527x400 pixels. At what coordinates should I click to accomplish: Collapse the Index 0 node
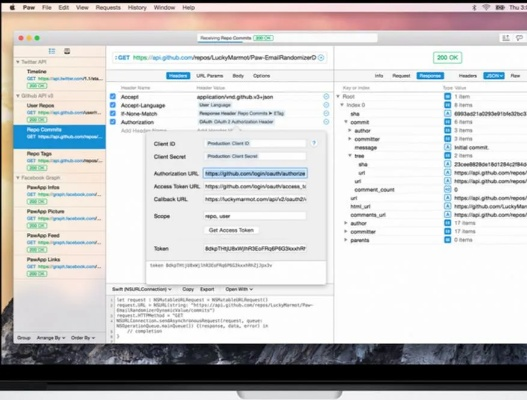pyautogui.click(x=342, y=105)
